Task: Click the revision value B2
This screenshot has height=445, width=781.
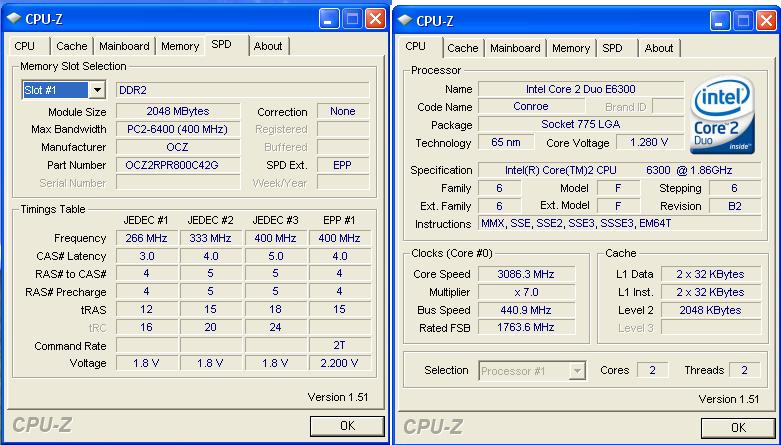Action: [735, 206]
